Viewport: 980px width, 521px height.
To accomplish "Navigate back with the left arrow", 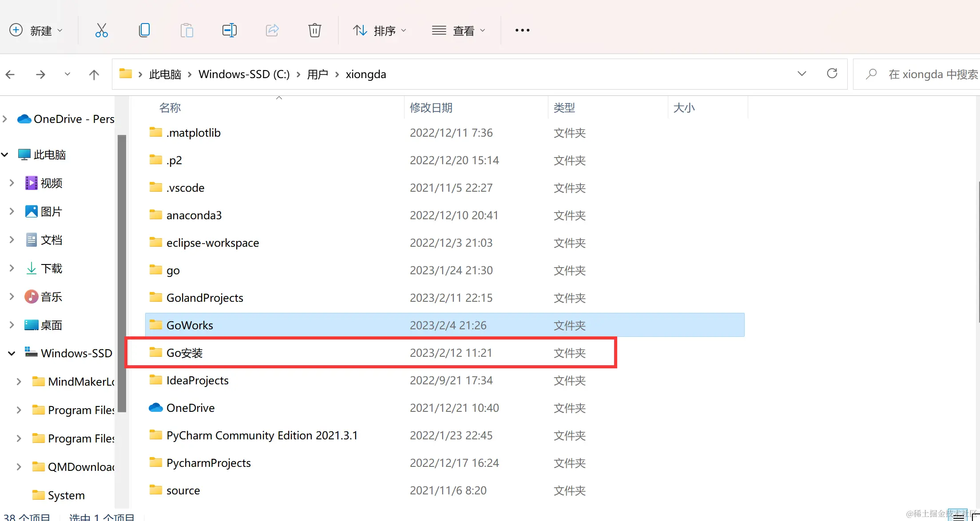I will tap(11, 75).
